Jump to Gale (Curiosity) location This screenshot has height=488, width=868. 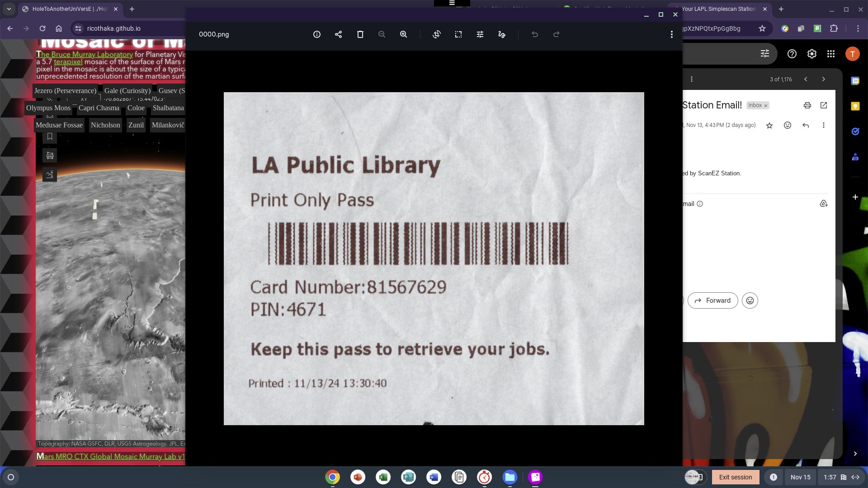pos(127,91)
